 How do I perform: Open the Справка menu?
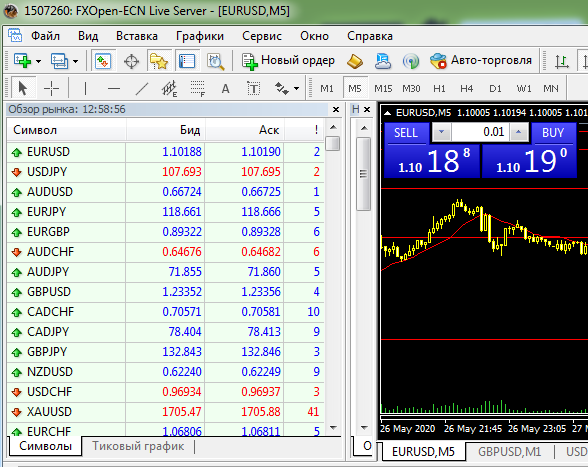coord(370,36)
